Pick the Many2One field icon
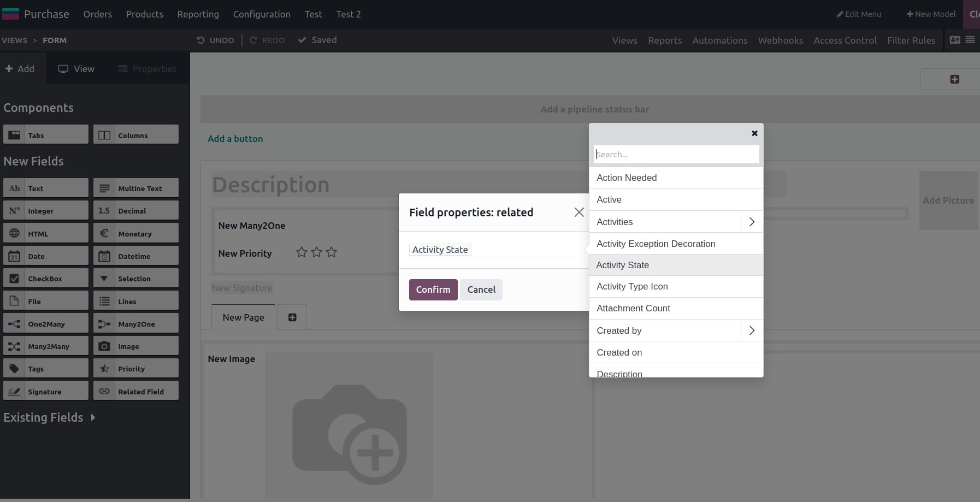This screenshot has height=502, width=980. tap(104, 323)
